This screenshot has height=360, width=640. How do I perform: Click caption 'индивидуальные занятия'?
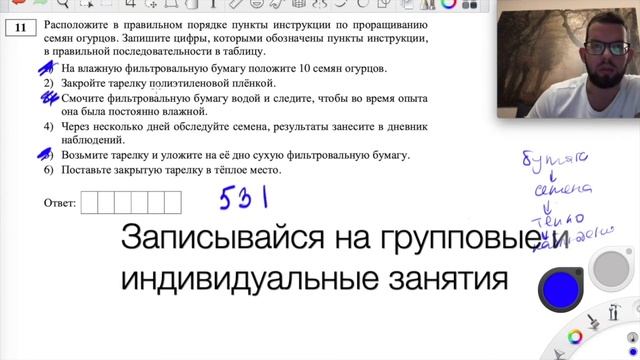(x=314, y=279)
